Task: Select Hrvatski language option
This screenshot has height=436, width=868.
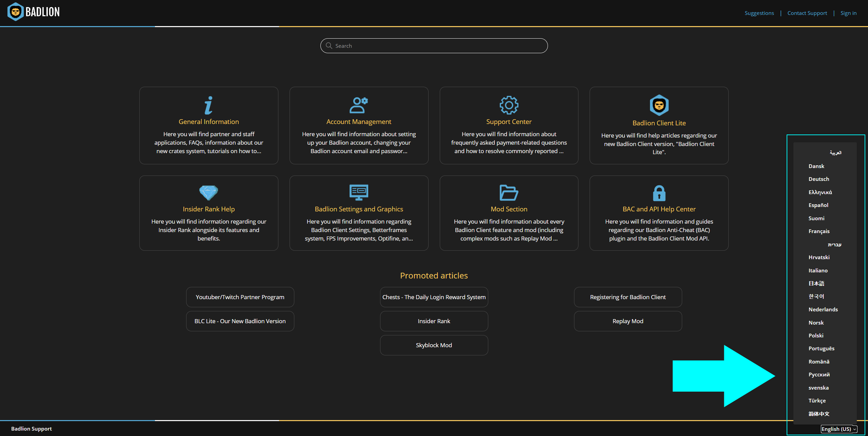Action: (x=819, y=257)
